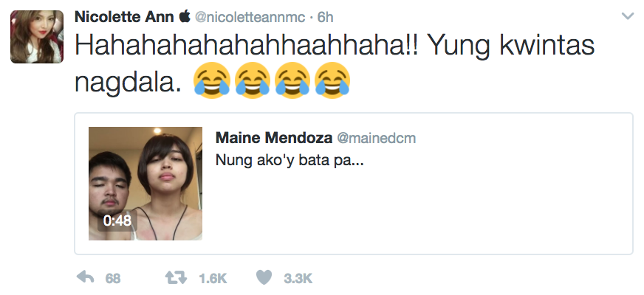This screenshot has height=295, width=644.
Task: Open the @nicoletteannmc handle
Action: [246, 16]
